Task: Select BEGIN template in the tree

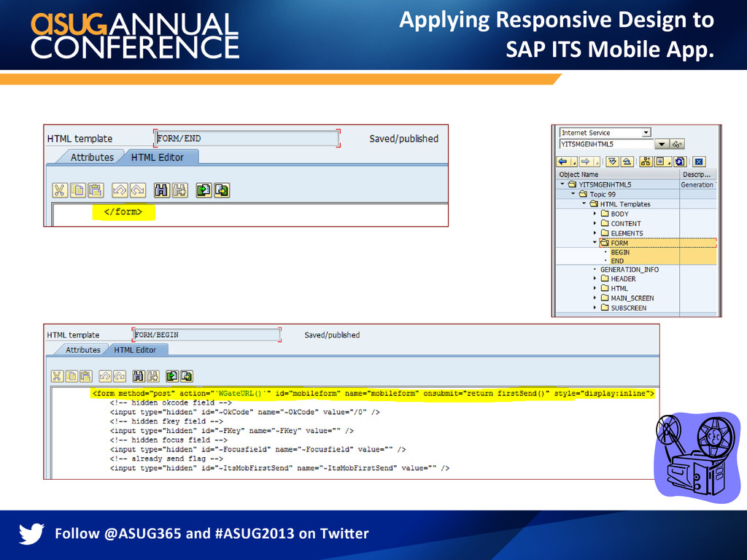Action: coord(620,252)
